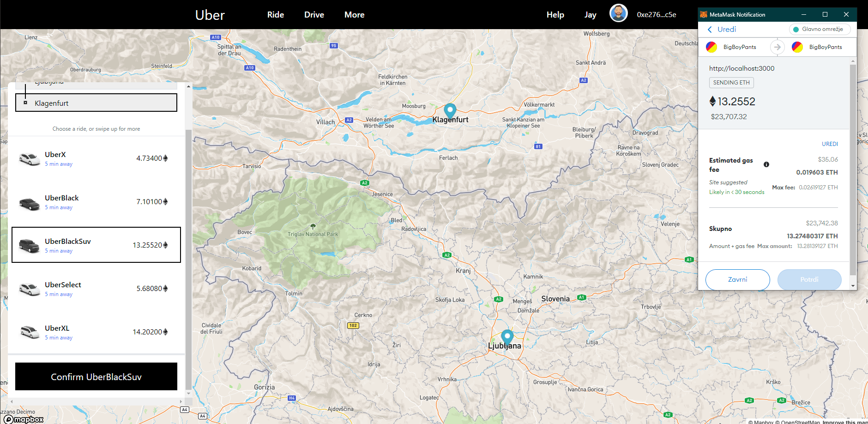Screen dimensions: 868x424
Task: Click the 13.27480317 ETH total text
Action: 812,236
